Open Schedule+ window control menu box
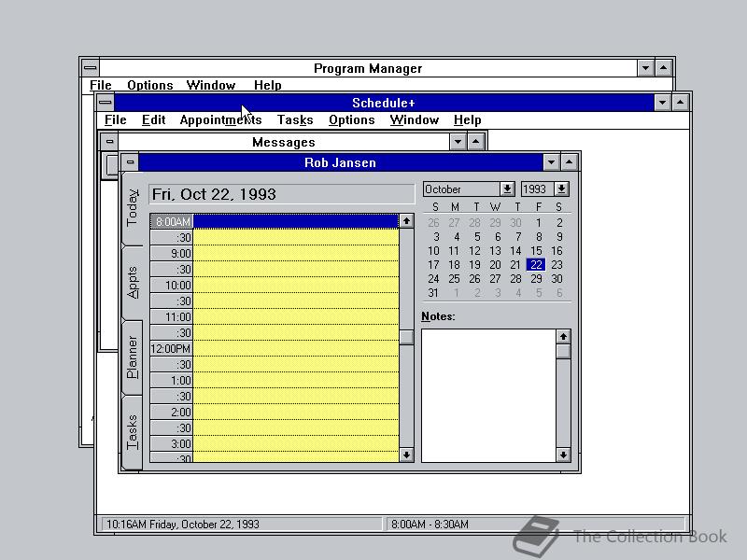The image size is (747, 560). tap(106, 103)
